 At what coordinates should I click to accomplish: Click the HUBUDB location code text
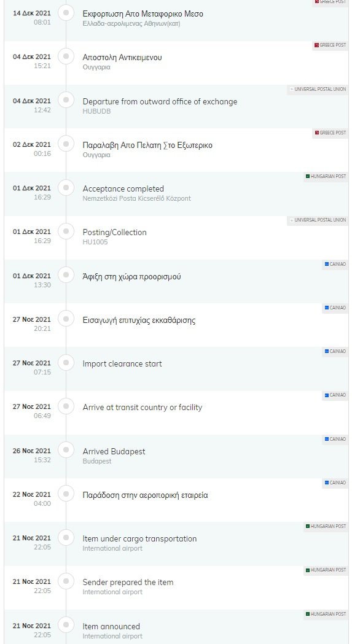96,111
